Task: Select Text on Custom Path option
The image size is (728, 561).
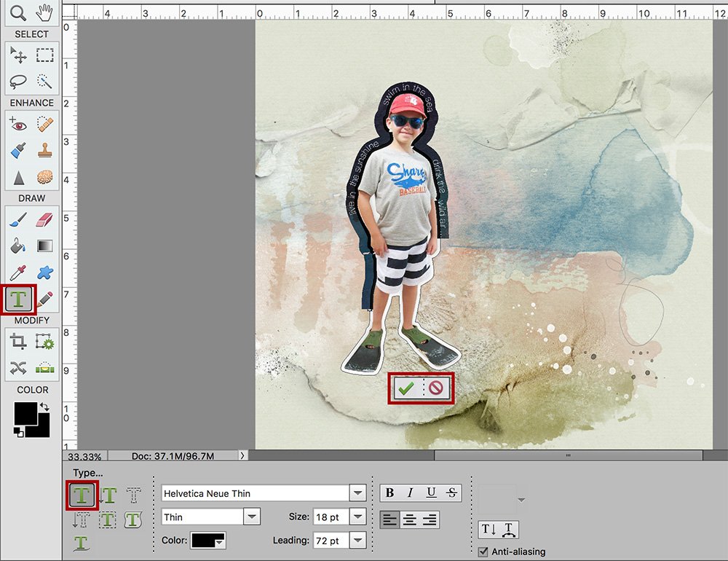Action: (82, 543)
